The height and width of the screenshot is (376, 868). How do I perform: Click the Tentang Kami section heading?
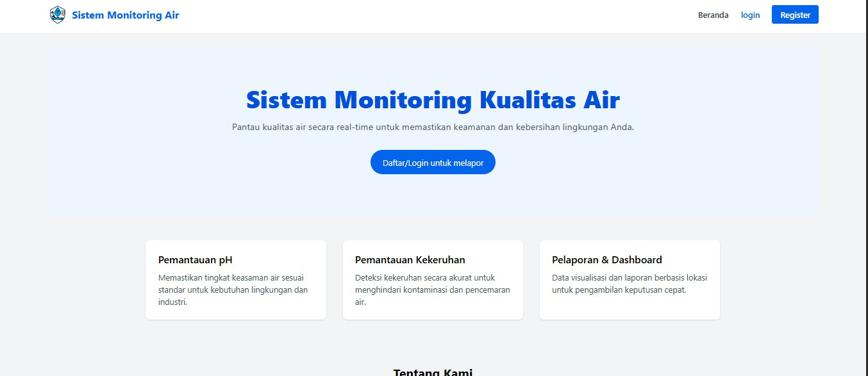pyautogui.click(x=433, y=372)
